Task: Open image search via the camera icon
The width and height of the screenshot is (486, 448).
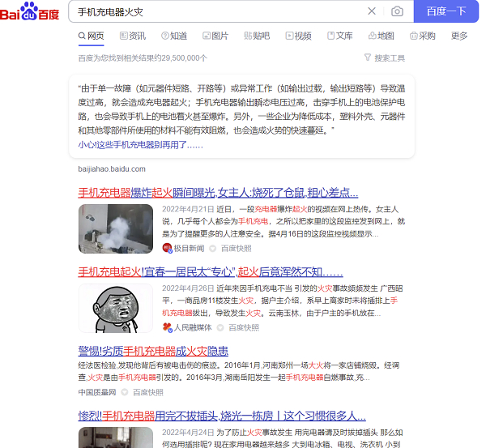Action: coord(397,11)
